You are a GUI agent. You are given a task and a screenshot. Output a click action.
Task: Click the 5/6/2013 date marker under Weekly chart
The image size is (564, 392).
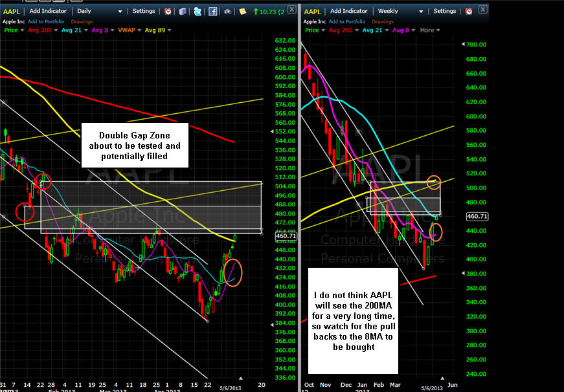pos(432,388)
